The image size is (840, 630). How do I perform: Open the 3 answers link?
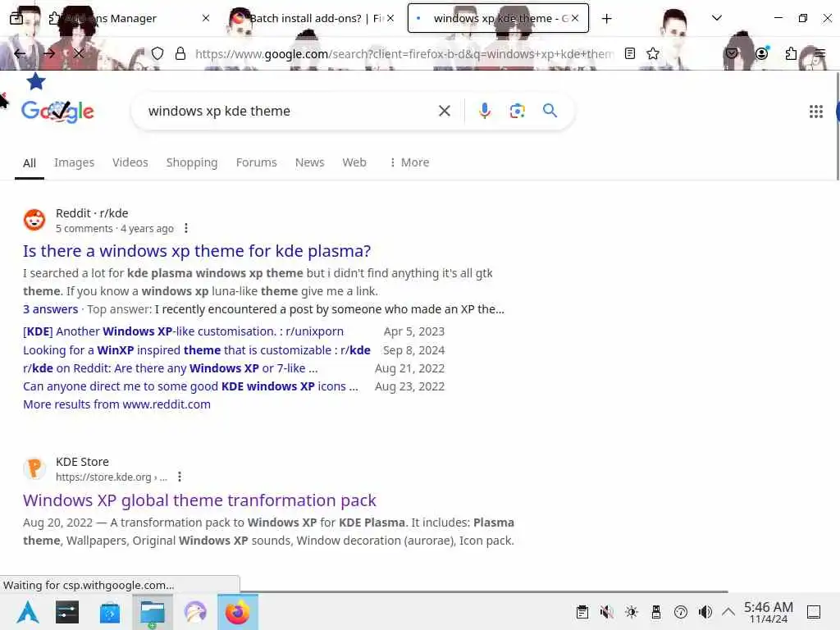click(50, 309)
